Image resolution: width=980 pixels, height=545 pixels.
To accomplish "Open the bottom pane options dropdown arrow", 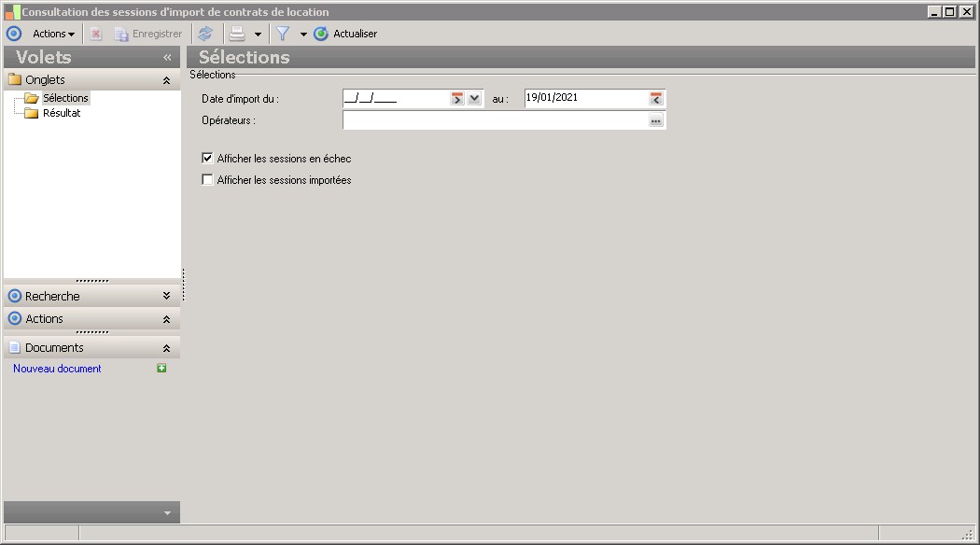I will click(167, 513).
